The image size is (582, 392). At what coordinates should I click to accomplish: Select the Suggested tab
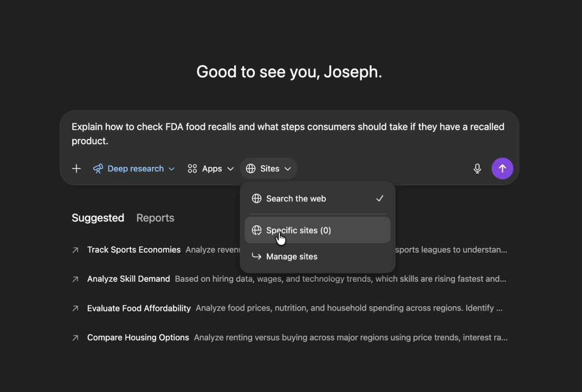tap(98, 218)
